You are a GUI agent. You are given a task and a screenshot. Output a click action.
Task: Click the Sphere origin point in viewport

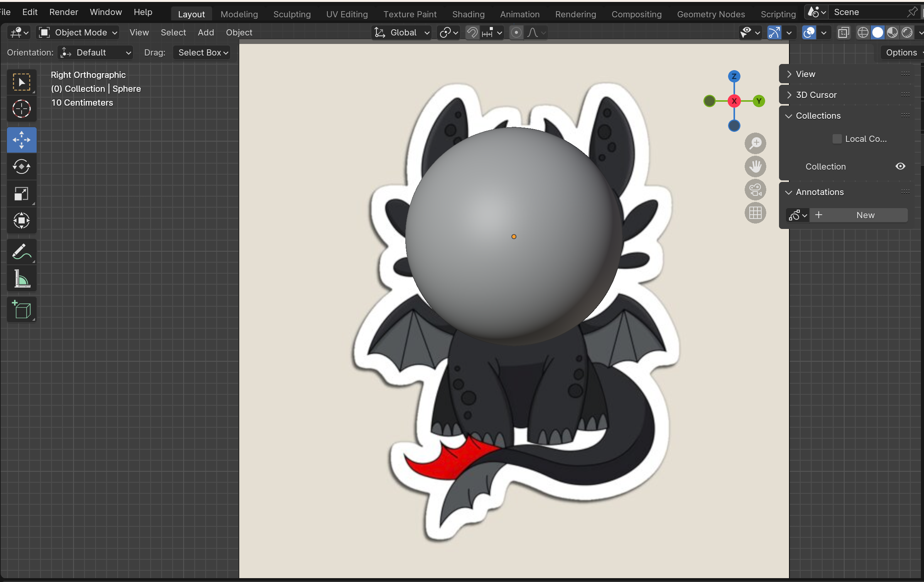(x=514, y=237)
